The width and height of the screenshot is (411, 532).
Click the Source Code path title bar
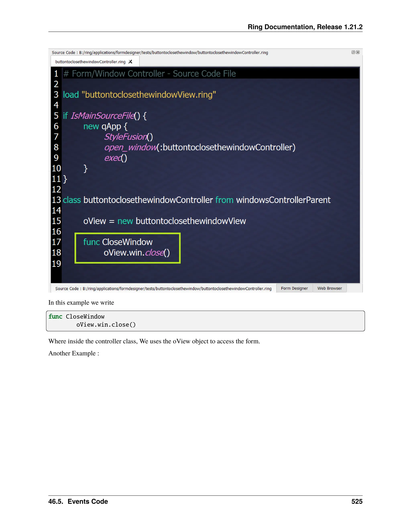[x=160, y=52]
